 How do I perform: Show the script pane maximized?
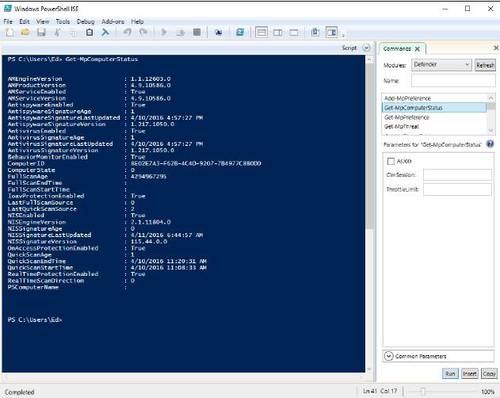point(294,32)
